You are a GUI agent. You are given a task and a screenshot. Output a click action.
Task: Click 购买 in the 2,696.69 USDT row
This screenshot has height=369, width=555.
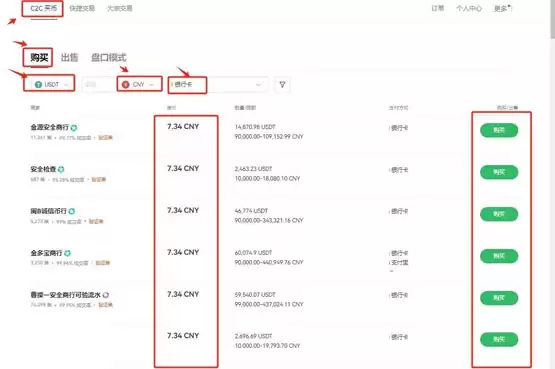coord(499,339)
